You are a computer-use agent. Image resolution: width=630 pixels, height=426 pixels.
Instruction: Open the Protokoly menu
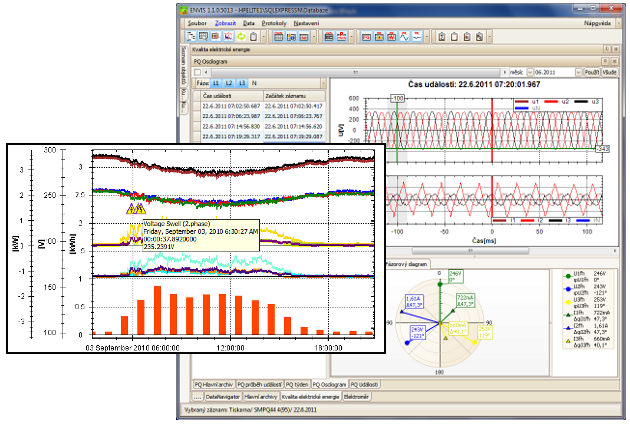click(274, 23)
